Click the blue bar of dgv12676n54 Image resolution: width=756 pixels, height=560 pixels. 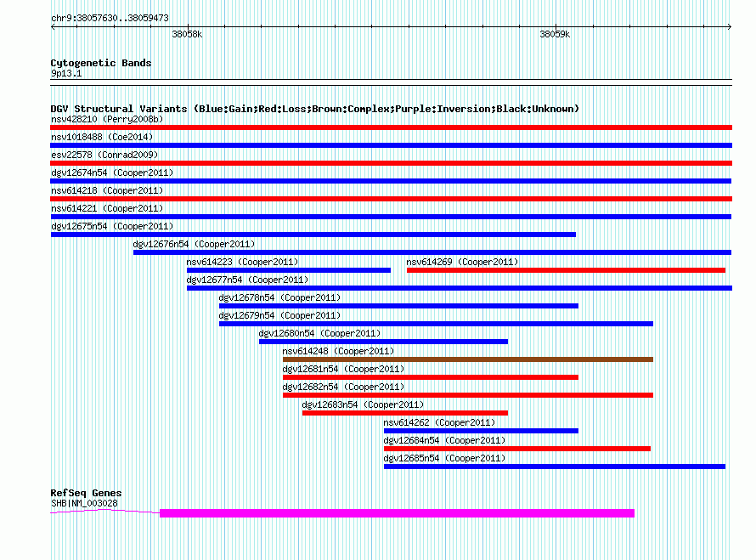[432, 252]
